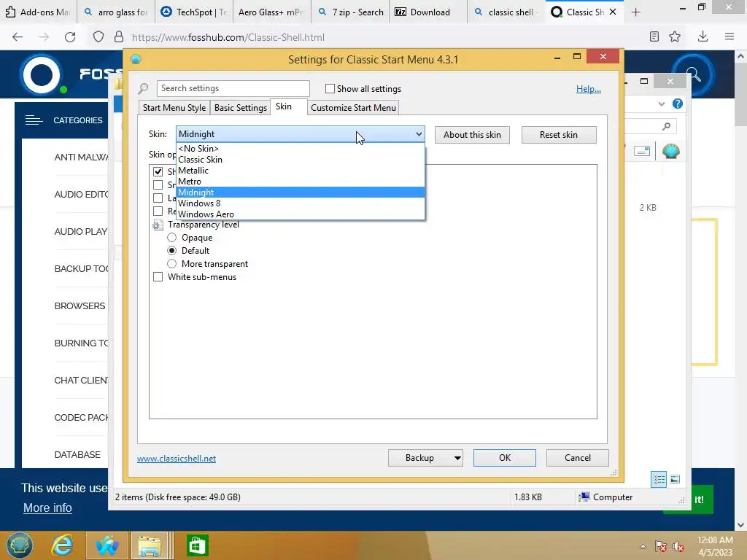Click the blue W app icon on the taskbar

point(107,545)
